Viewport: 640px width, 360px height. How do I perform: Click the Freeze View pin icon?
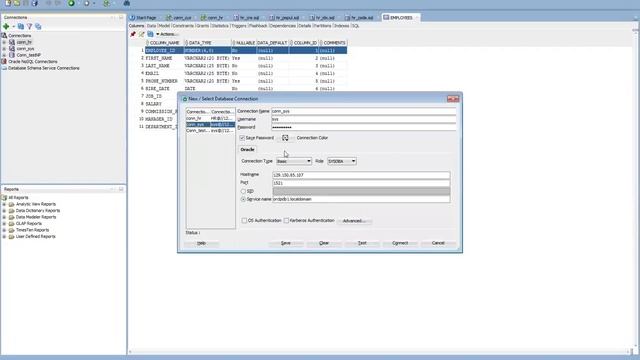(133, 34)
